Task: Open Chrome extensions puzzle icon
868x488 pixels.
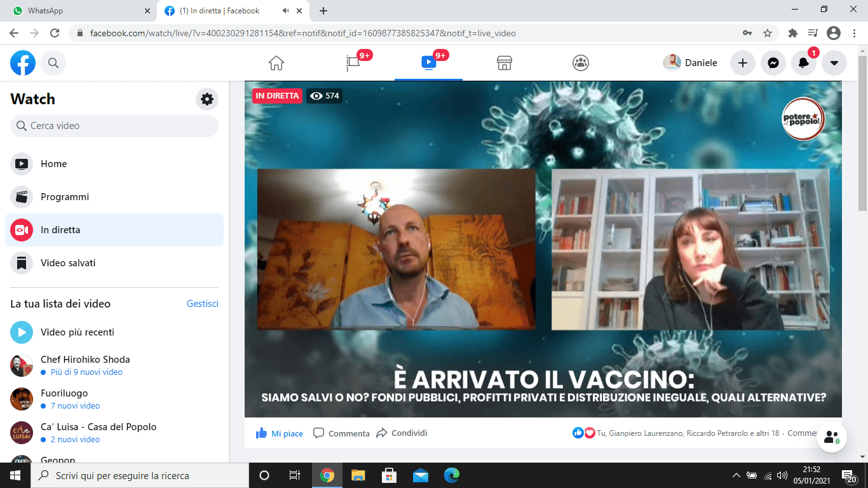Action: coord(792,33)
